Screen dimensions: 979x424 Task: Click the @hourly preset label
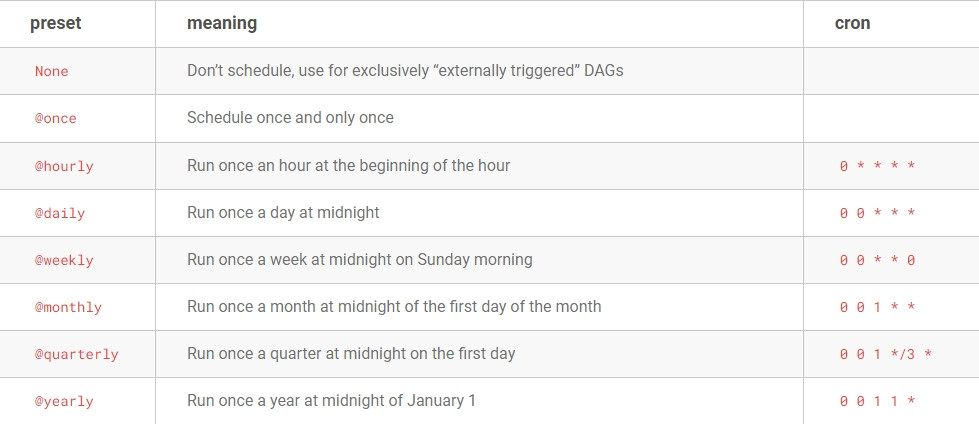[64, 166]
